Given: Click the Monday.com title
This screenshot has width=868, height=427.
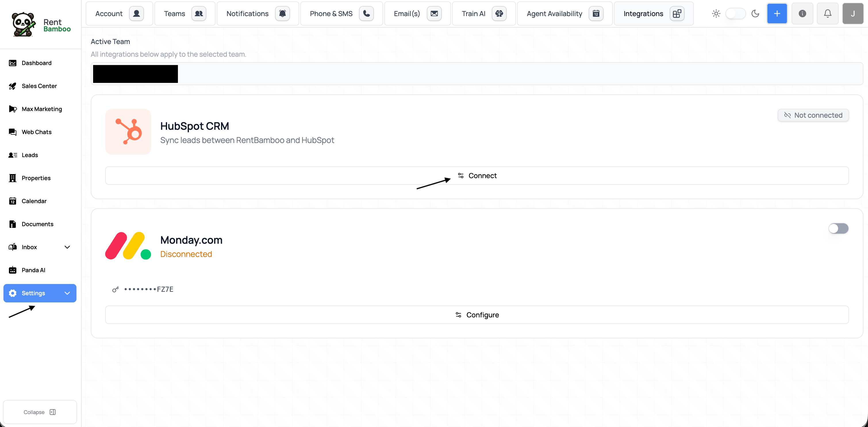Looking at the screenshot, I should 191,240.
